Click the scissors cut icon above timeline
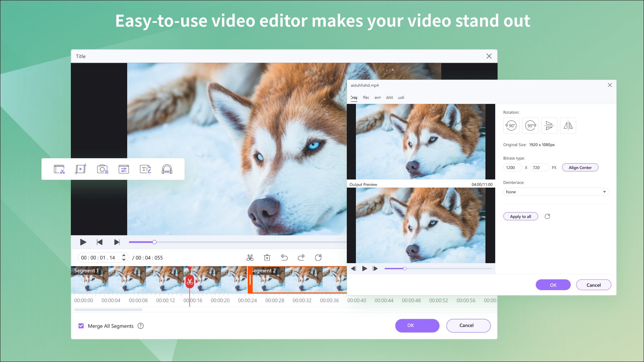Image resolution: width=644 pixels, height=362 pixels. point(250,258)
